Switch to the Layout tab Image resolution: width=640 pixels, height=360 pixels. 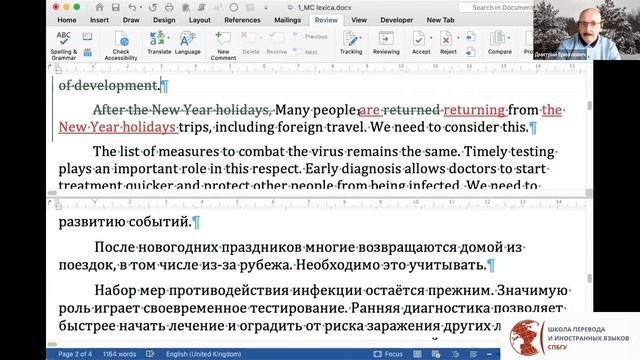coord(200,20)
